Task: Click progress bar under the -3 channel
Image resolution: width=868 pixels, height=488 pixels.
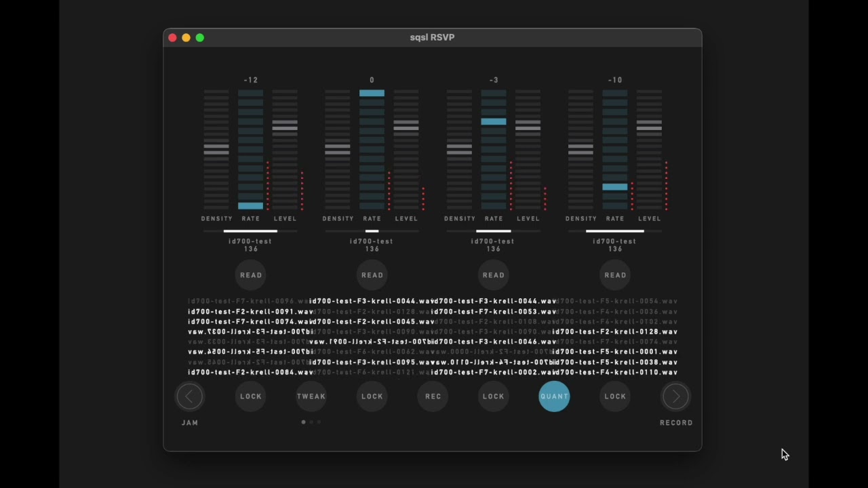Action: pos(493,231)
